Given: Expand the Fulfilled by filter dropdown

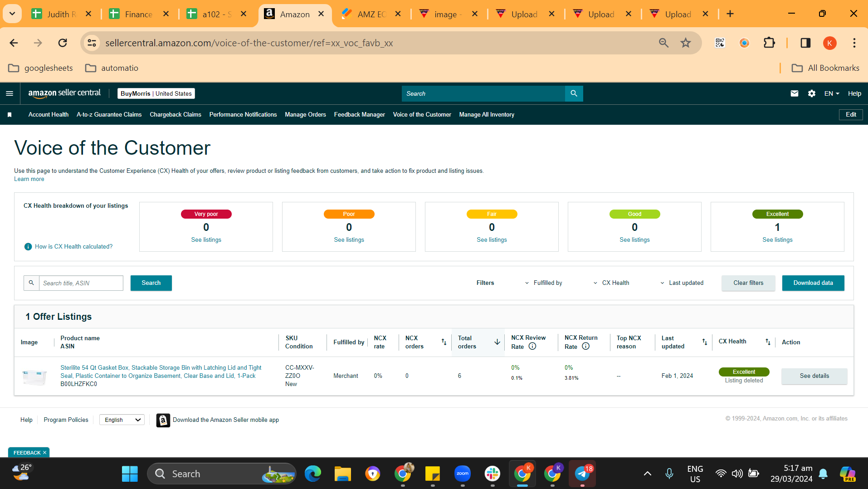Looking at the screenshot, I should 543,283.
